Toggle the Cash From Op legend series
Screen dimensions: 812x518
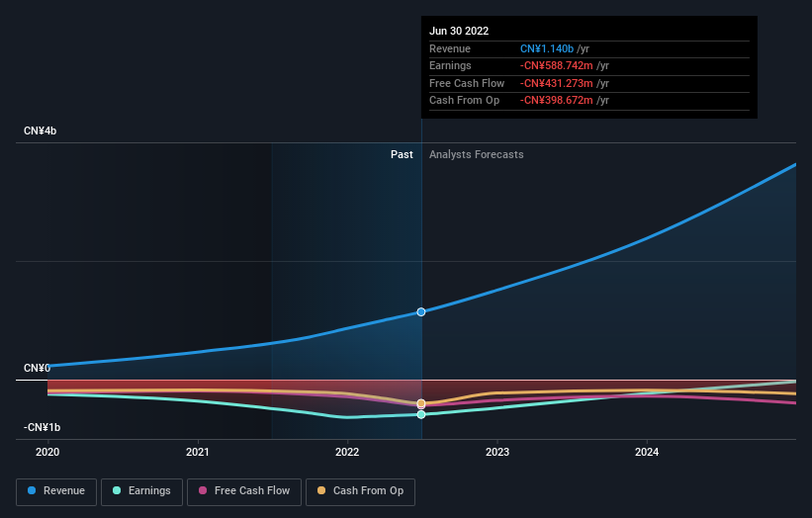pos(360,491)
